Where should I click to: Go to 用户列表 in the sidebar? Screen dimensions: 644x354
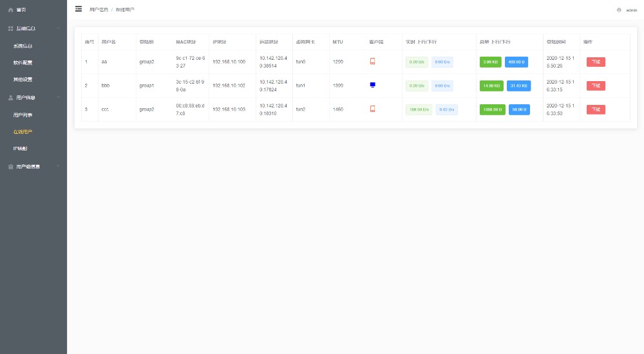(23, 115)
